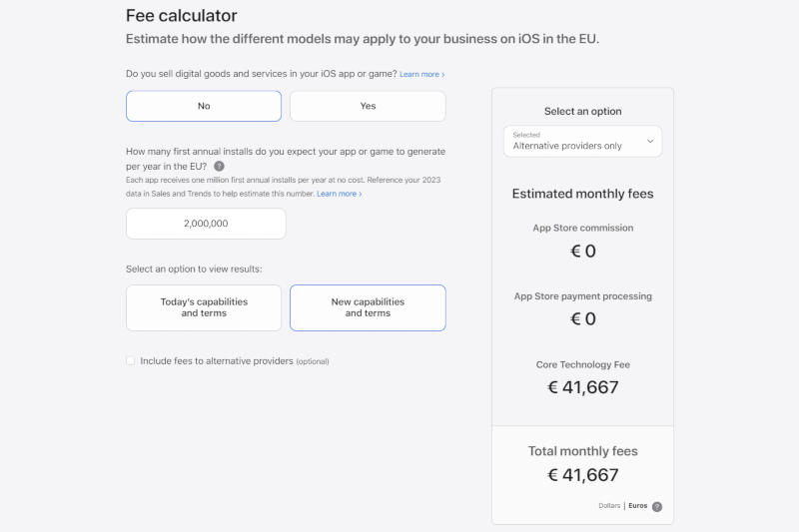The image size is (799, 532).
Task: Click the Core Technology Fee amount
Action: coord(582,387)
